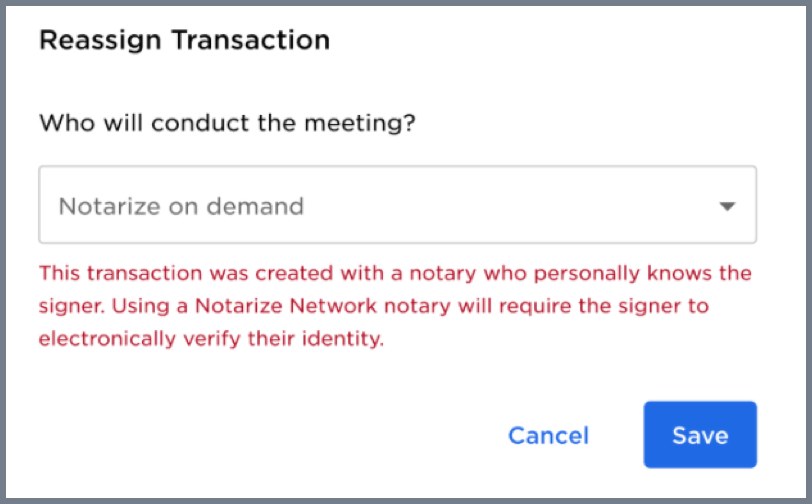
Task: Click the 'Notarize on demand' selected value text
Action: point(181,206)
